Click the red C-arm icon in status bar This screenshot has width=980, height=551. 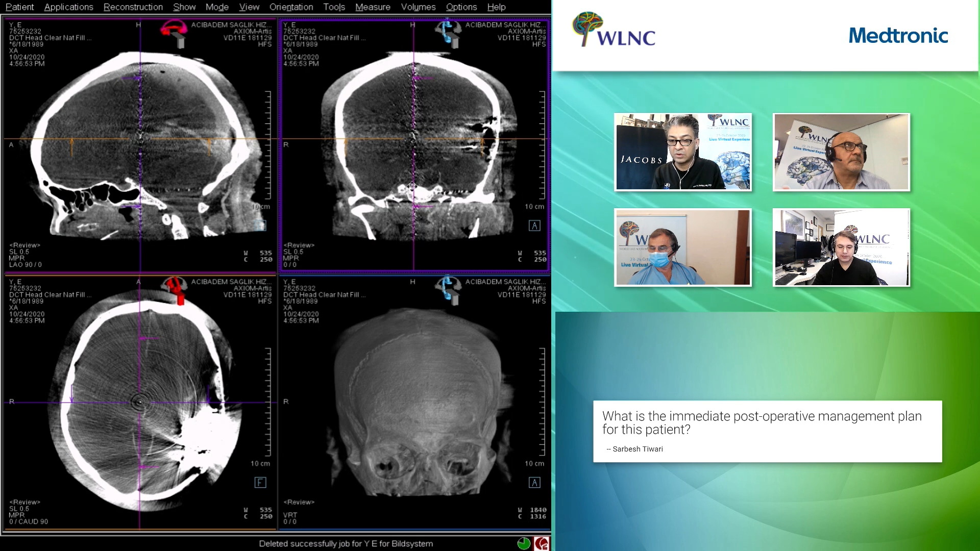pos(542,543)
